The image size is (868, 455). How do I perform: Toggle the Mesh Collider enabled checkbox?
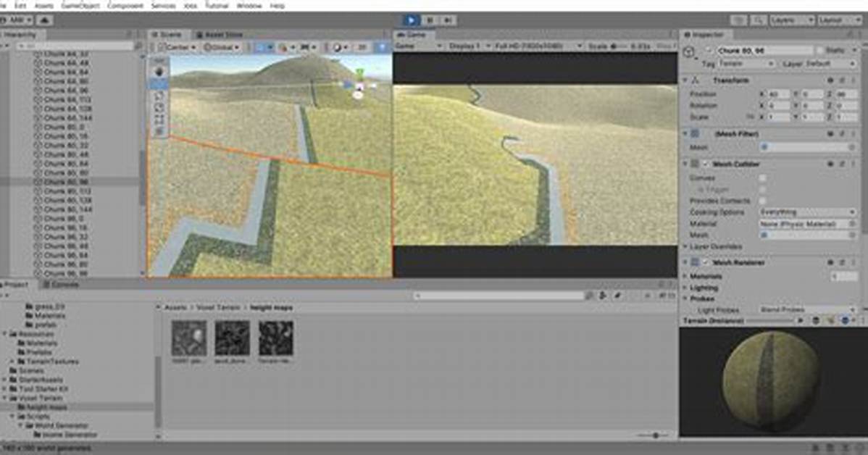(706, 164)
